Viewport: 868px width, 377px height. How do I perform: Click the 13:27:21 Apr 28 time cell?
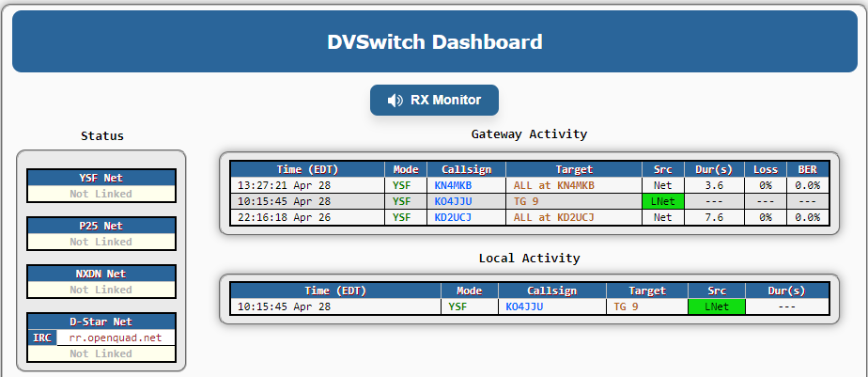307,185
